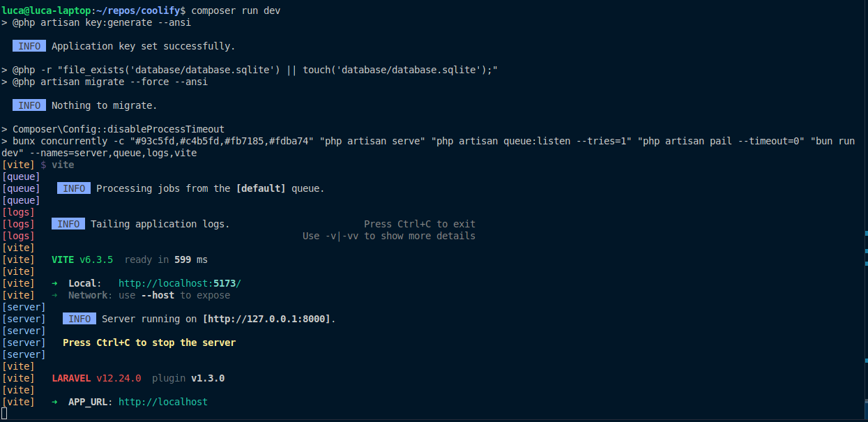Click the gray arrow before 'Network:'

(54, 295)
